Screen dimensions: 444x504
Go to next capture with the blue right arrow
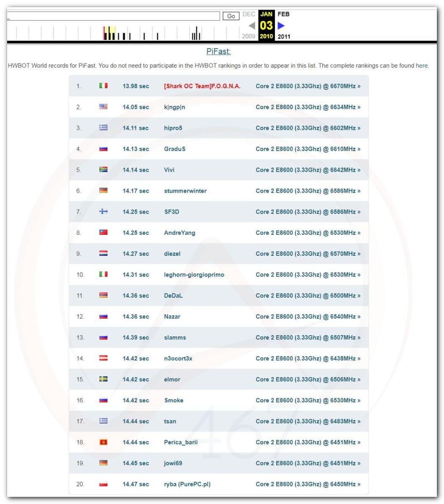point(281,26)
